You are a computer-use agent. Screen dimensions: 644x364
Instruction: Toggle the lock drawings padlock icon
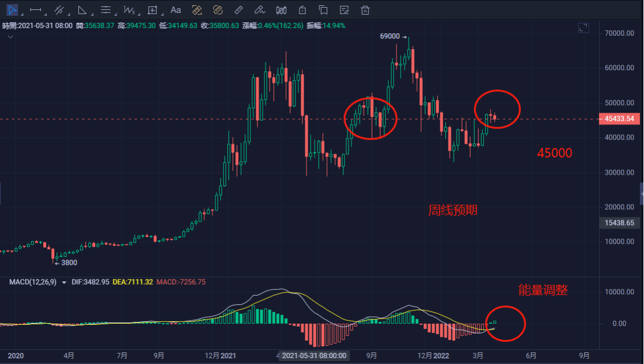pos(302,10)
